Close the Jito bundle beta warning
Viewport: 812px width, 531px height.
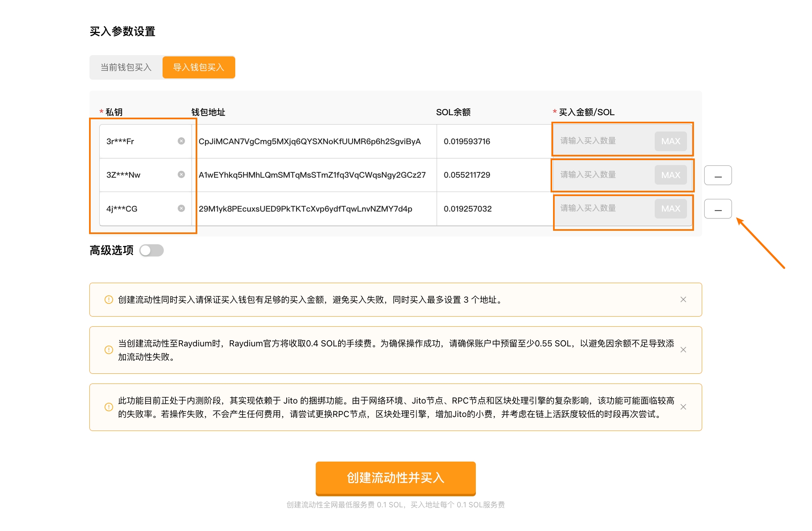(683, 407)
